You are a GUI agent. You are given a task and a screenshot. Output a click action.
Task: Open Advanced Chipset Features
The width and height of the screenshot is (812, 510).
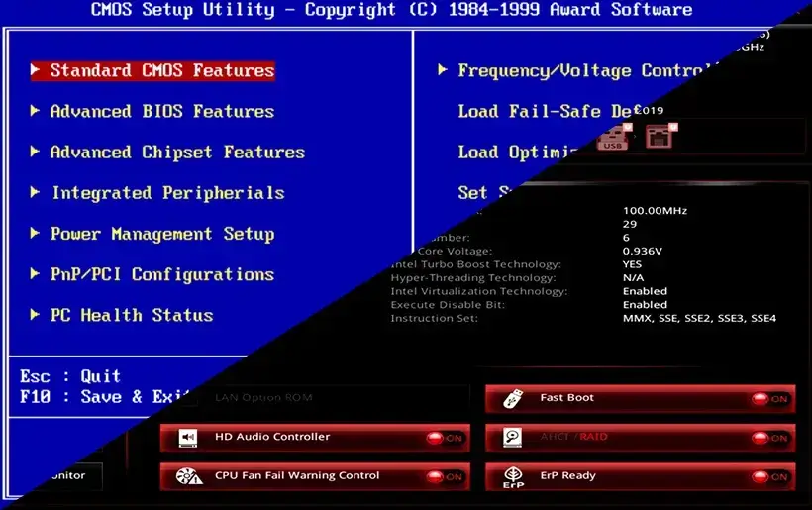click(177, 153)
